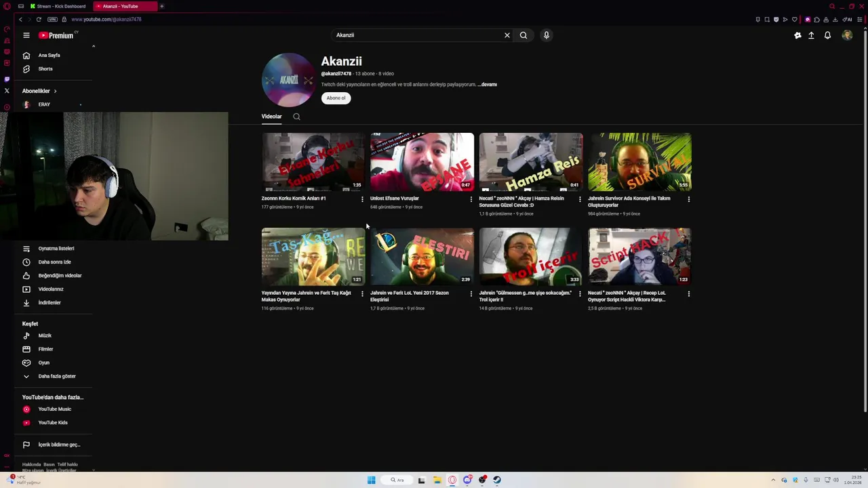Start voice search with the microphone
The height and width of the screenshot is (488, 868).
547,35
